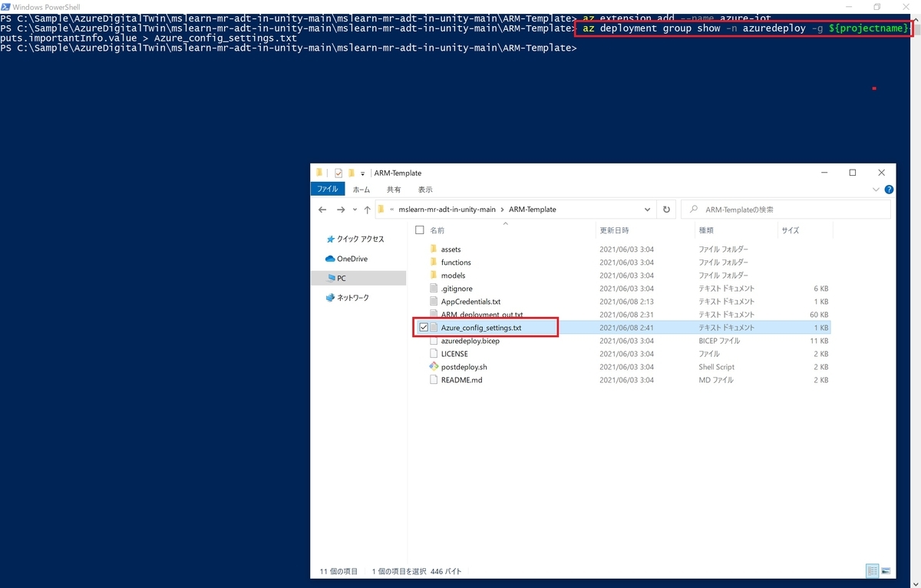The width and height of the screenshot is (921, 588).
Task: Click the new folder icon in Explorer title bar
Action: [351, 173]
